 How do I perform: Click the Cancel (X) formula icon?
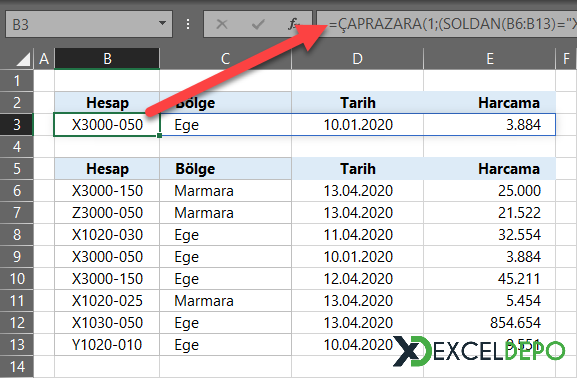pyautogui.click(x=222, y=24)
